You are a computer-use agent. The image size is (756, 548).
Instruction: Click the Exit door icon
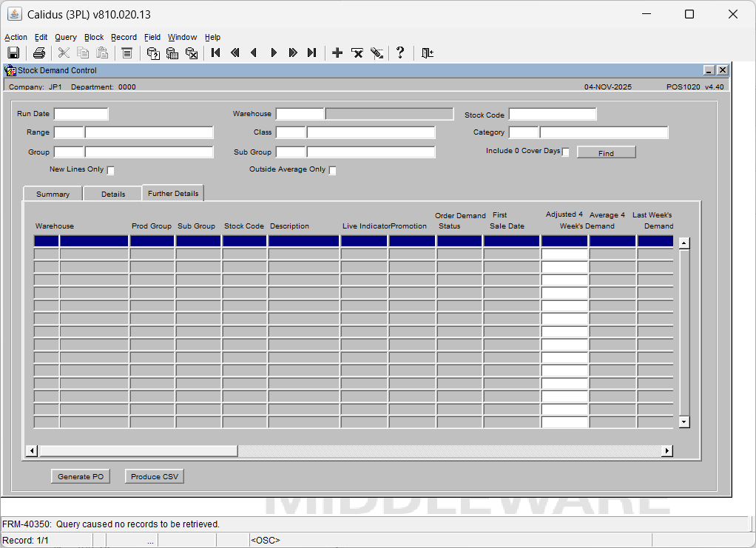tap(428, 53)
